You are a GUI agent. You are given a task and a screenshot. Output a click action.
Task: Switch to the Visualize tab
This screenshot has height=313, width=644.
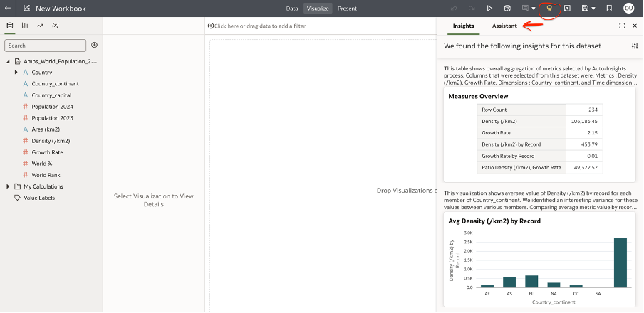318,9
